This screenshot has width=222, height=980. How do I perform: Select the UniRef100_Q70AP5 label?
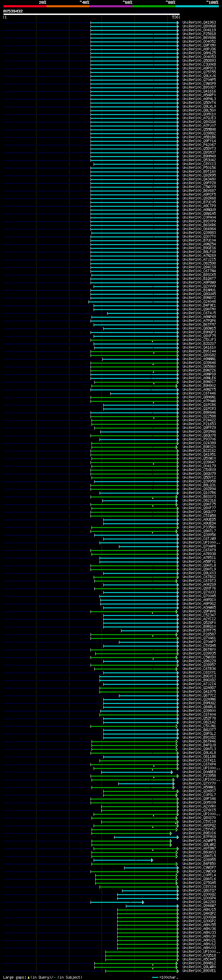coord(199,80)
